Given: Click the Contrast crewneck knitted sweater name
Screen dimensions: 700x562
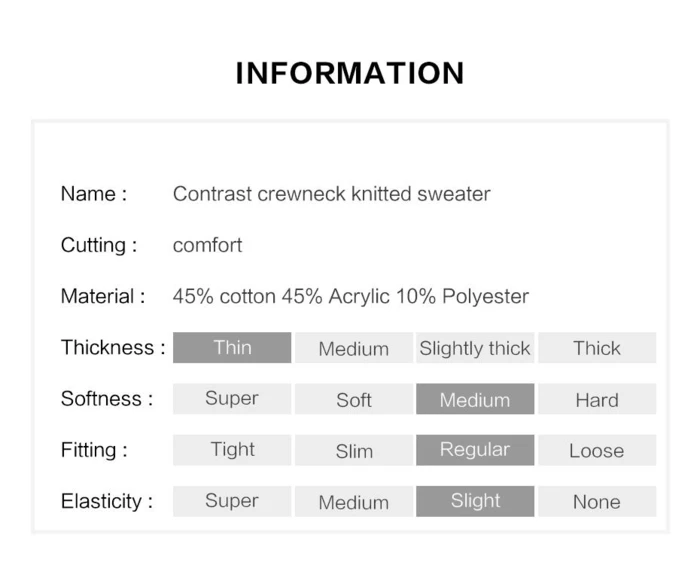Looking at the screenshot, I should coord(331,194).
